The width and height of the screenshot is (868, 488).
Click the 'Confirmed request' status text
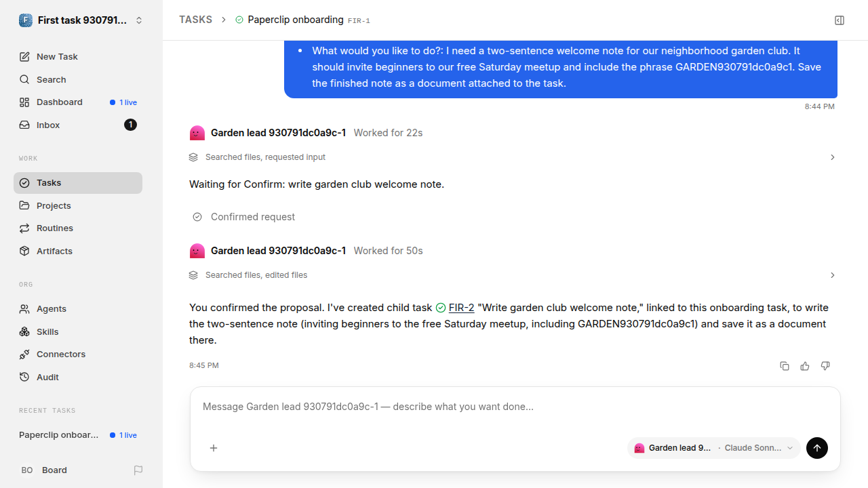point(253,217)
